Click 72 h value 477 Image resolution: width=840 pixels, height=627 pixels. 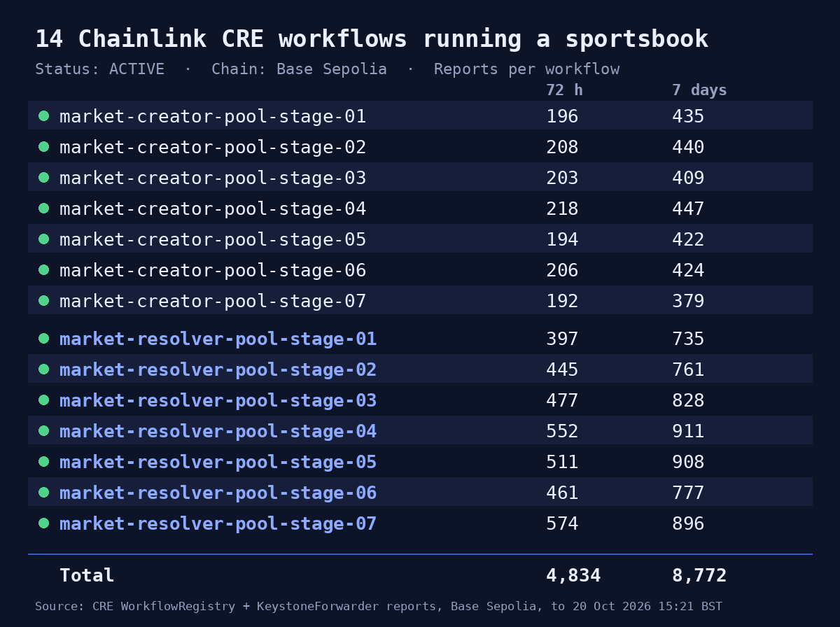pyautogui.click(x=562, y=401)
